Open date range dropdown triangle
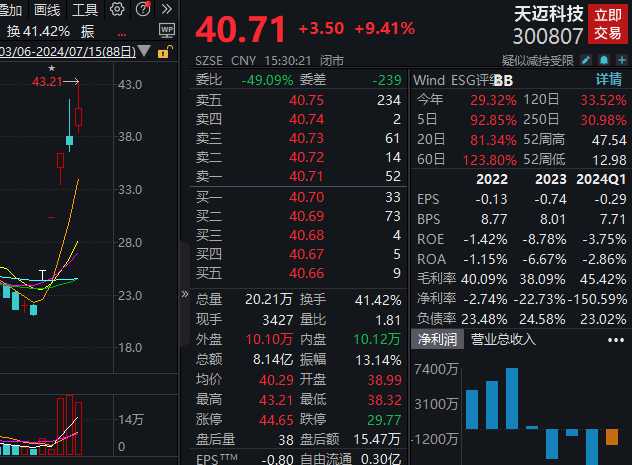 (144, 51)
